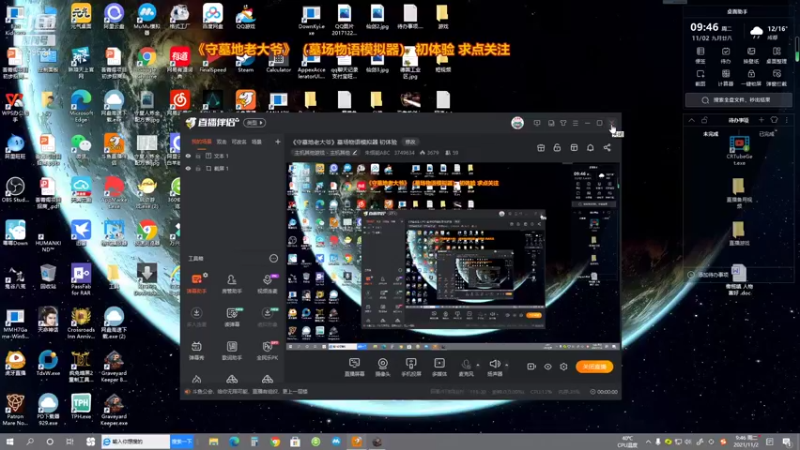Open the 全民乐PK tool icon
The width and height of the screenshot is (800, 450).
(267, 350)
